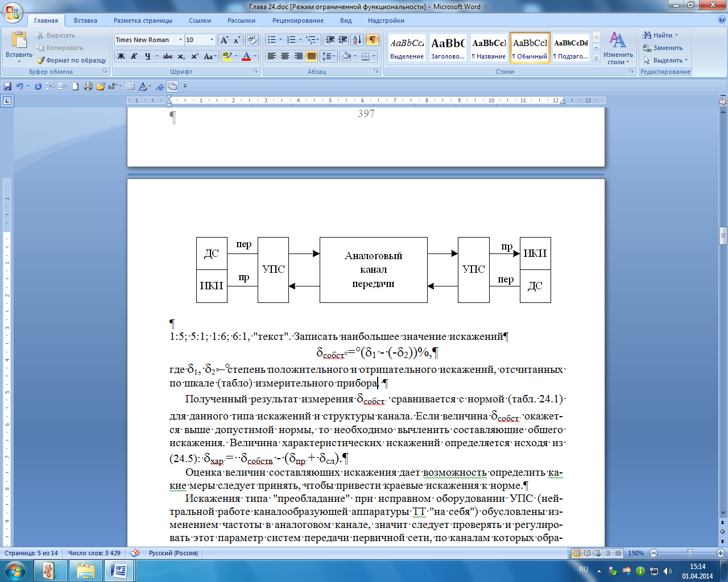Open the Ссылки tab
Viewport: 728px width, 582px height.
pyautogui.click(x=200, y=20)
